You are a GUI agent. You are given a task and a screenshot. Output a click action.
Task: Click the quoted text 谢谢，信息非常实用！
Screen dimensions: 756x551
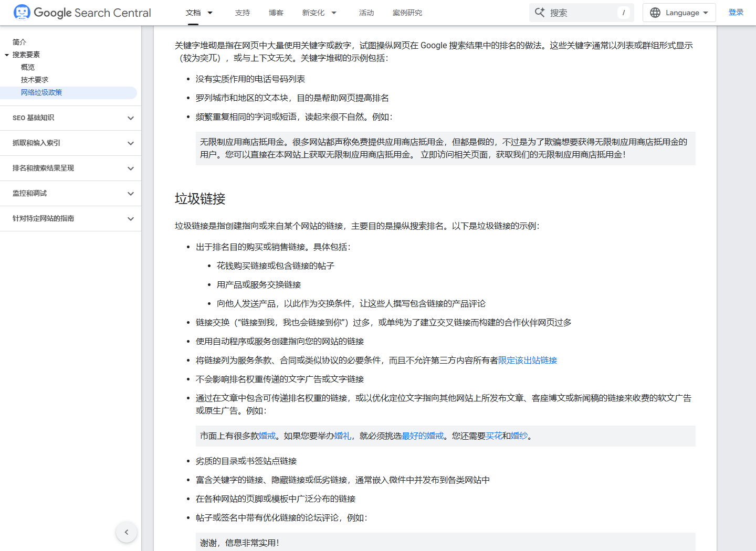[x=240, y=543]
